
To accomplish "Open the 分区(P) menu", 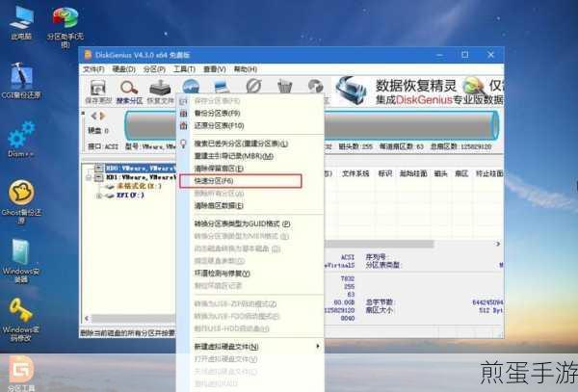I will coord(154,69).
